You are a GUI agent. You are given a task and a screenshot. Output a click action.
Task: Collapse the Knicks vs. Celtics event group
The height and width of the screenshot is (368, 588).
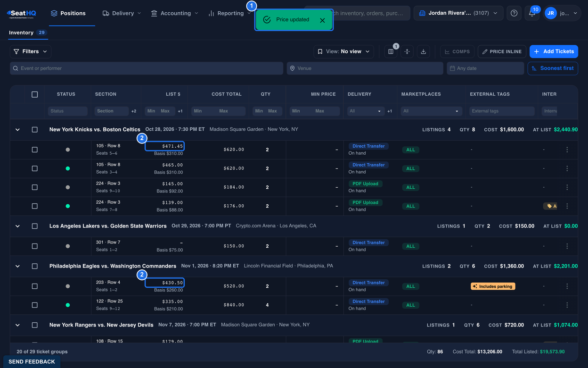click(x=17, y=129)
